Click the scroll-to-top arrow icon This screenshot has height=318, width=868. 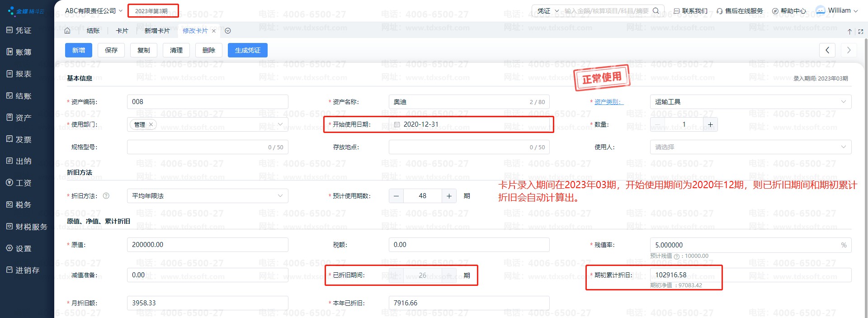click(849, 32)
